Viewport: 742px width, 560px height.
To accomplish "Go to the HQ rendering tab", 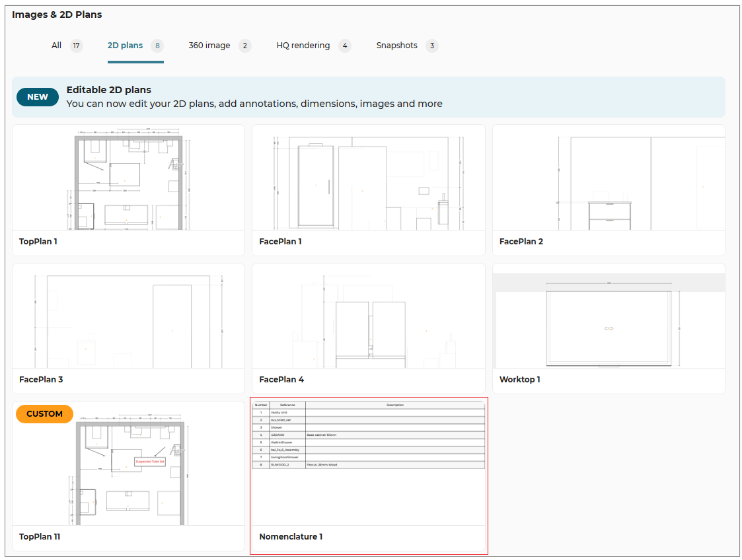I will 303,46.
